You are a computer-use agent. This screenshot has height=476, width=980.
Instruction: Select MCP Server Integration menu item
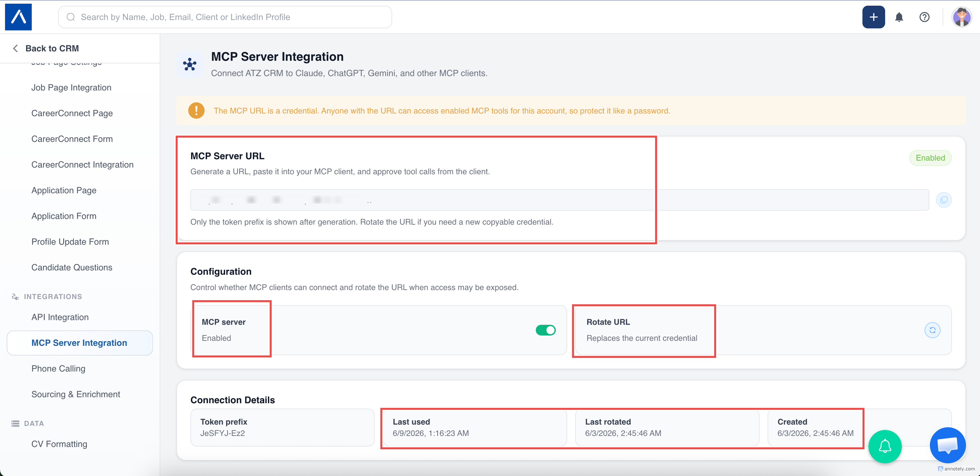point(80,343)
